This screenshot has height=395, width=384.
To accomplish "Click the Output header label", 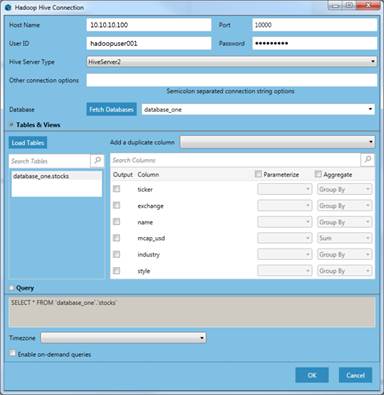I will (x=123, y=174).
